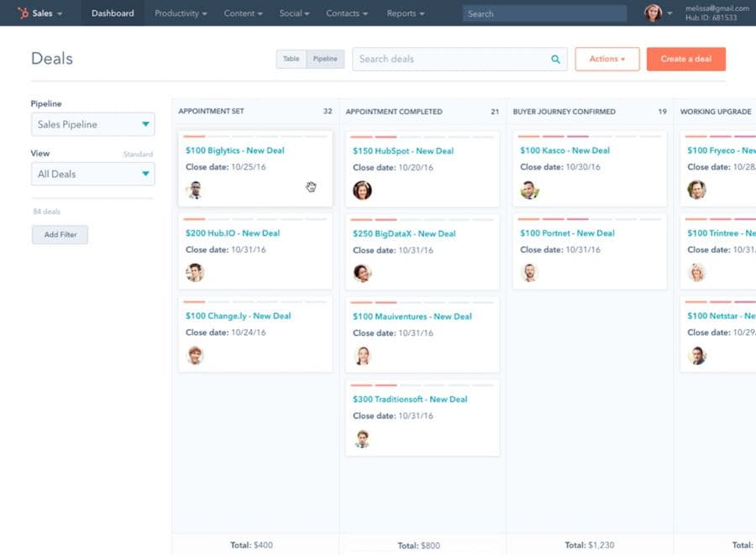Open the account dropdown arrow beside avatar
The width and height of the screenshot is (756, 555).
click(x=669, y=13)
